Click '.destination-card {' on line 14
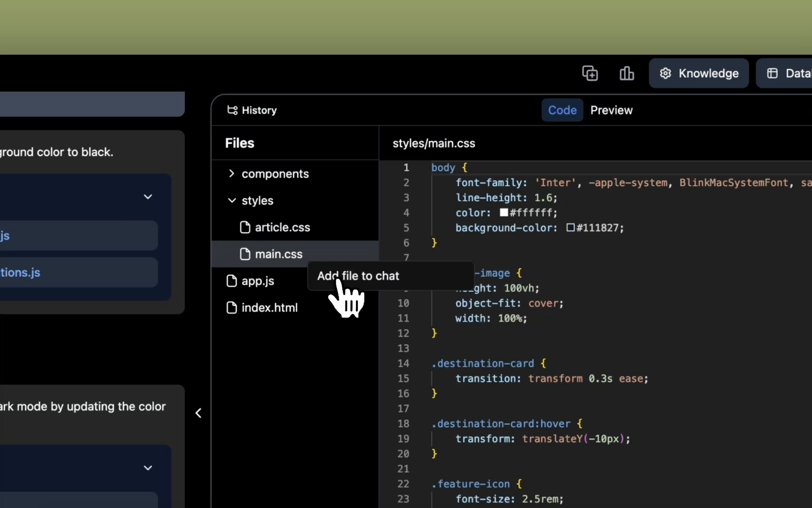 click(x=489, y=363)
